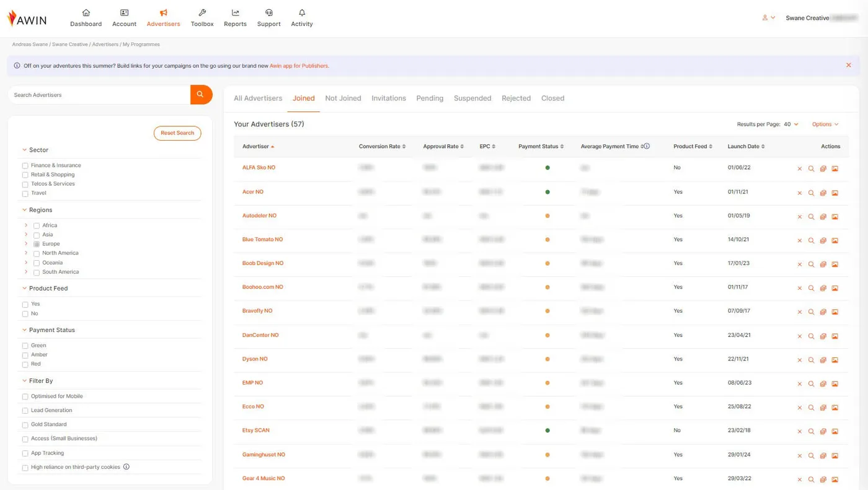Switch to the Suspended tab
This screenshot has height=490, width=868.
pos(472,98)
